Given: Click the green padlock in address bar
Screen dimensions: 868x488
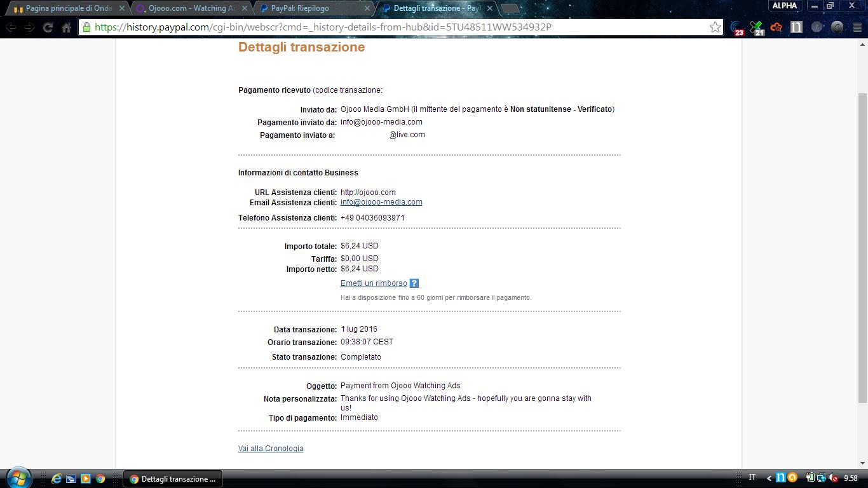Looking at the screenshot, I should [x=86, y=27].
